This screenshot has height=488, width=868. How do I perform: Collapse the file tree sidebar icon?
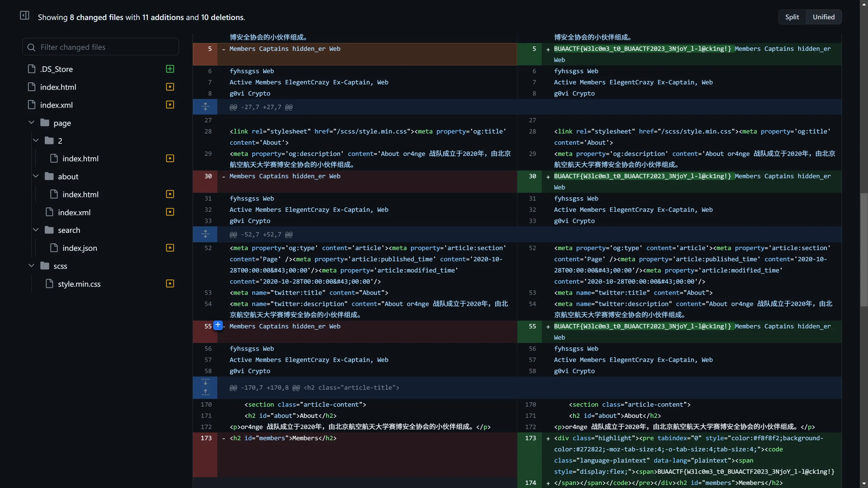pyautogui.click(x=25, y=16)
